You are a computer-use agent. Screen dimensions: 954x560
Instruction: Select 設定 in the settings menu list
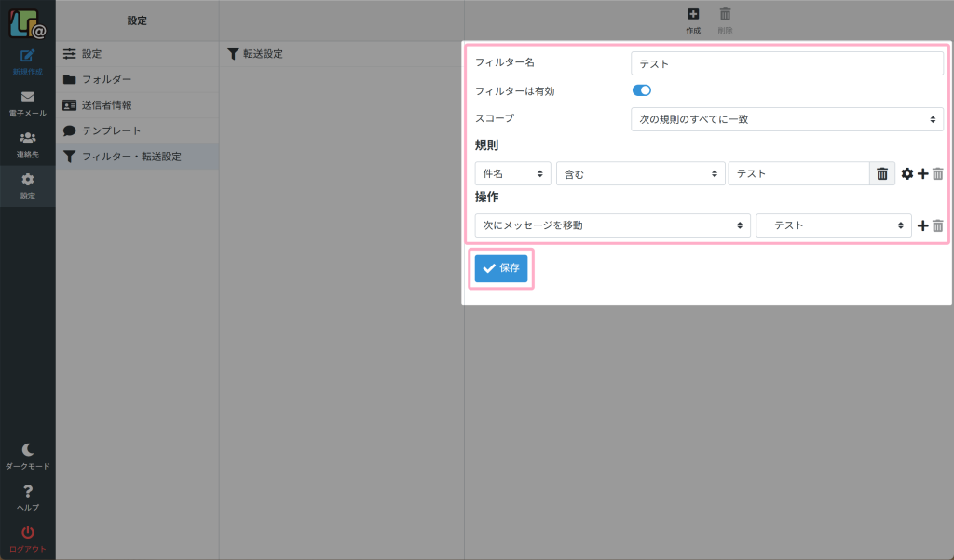coord(138,53)
